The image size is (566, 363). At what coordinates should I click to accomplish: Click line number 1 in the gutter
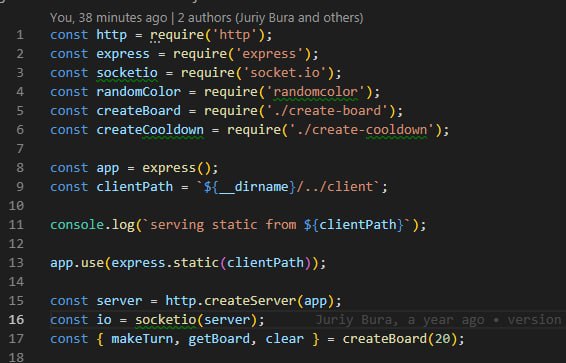pos(20,35)
